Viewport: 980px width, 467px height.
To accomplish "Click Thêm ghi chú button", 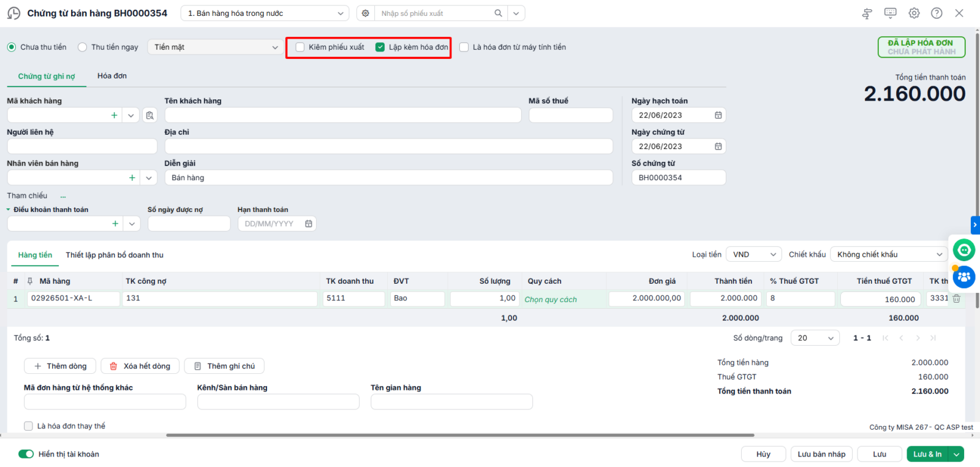I will (x=224, y=366).
